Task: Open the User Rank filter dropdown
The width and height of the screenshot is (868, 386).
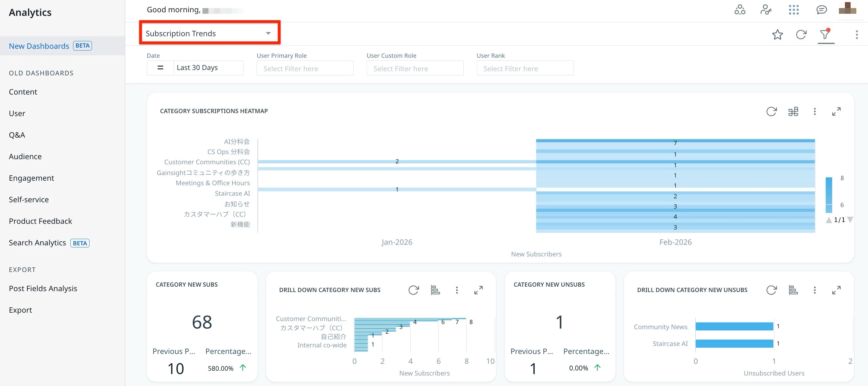Action: pyautogui.click(x=525, y=68)
